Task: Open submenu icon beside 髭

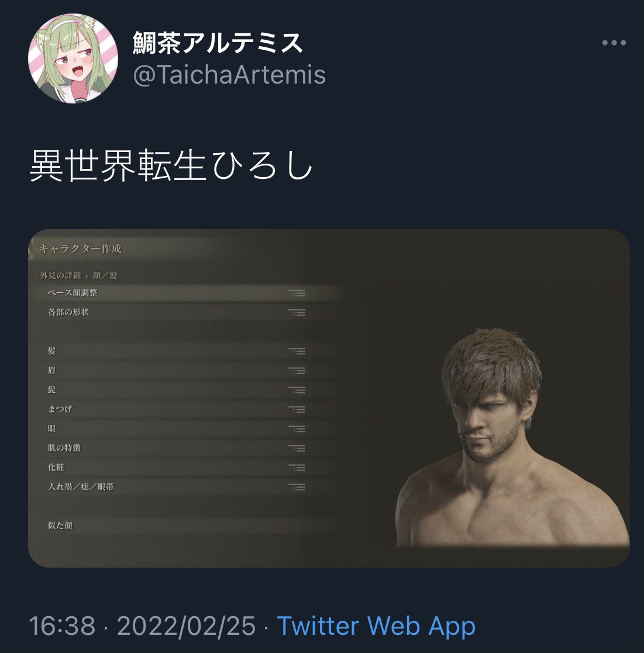Action: [x=297, y=390]
